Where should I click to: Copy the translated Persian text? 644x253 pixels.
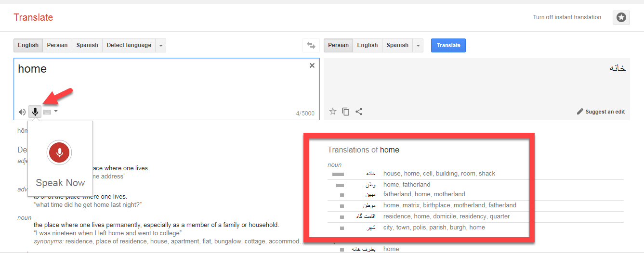pyautogui.click(x=345, y=112)
